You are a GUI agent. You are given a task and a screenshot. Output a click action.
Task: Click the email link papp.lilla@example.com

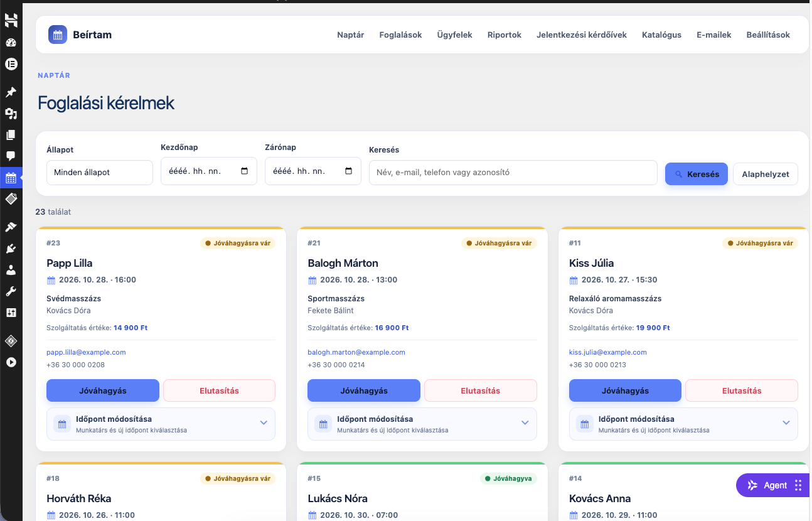pos(86,352)
